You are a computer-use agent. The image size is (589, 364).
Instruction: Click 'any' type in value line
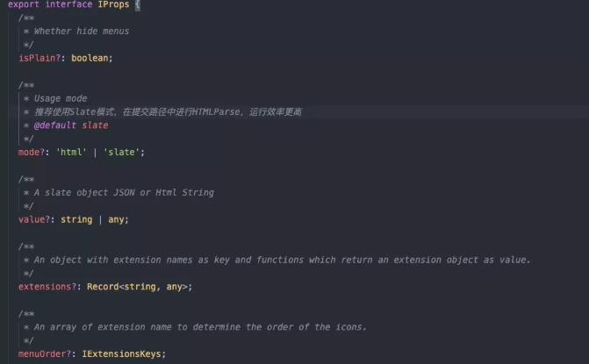coord(116,219)
